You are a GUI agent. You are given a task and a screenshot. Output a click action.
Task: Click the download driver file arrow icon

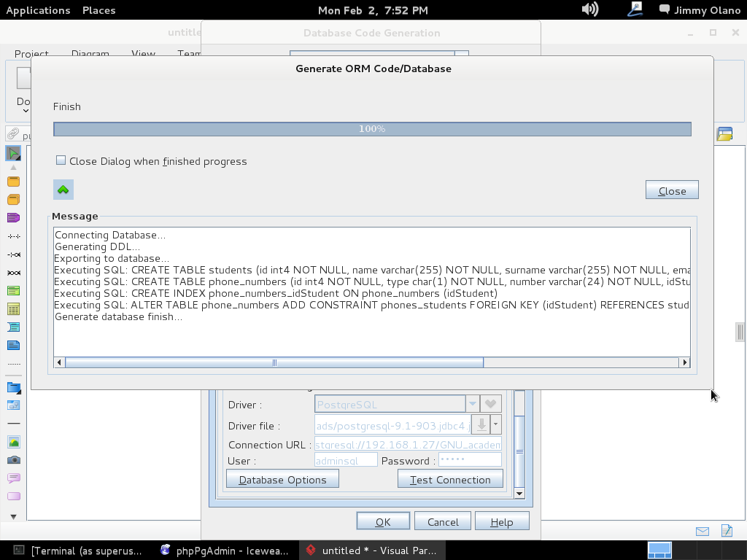pyautogui.click(x=481, y=424)
